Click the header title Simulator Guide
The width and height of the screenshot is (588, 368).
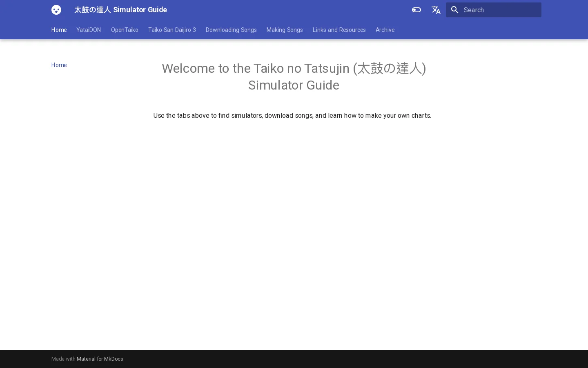click(x=120, y=10)
